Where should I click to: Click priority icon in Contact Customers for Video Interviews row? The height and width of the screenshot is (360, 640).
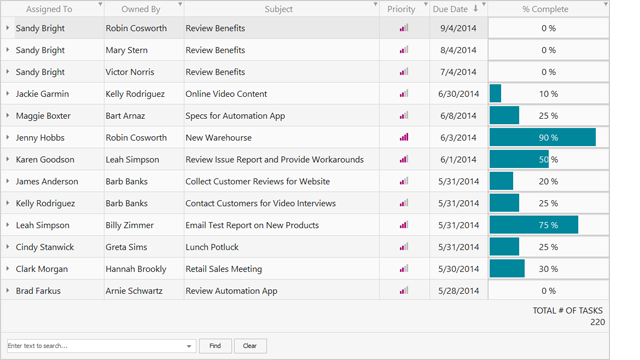pyautogui.click(x=404, y=203)
